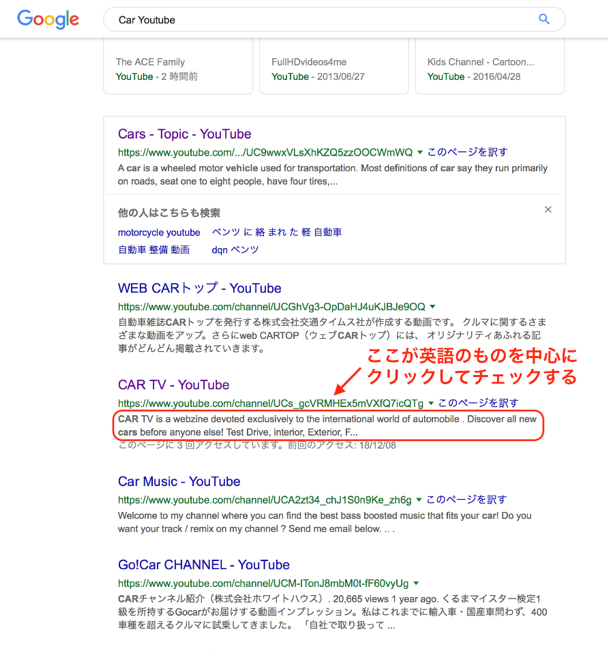
Task: Click related search ベンツ に 絡まれ た 軽 自動車
Action: (277, 232)
